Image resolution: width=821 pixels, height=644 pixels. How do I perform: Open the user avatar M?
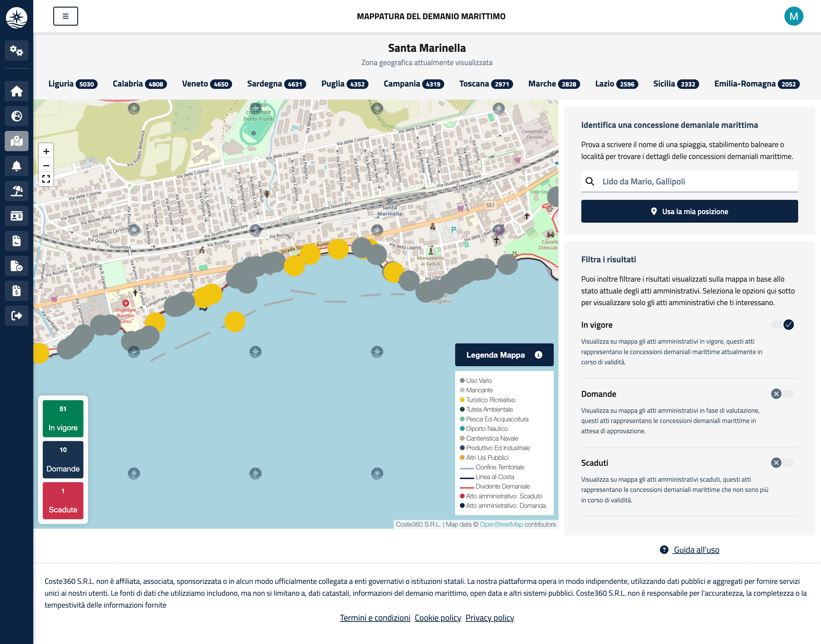(x=793, y=16)
